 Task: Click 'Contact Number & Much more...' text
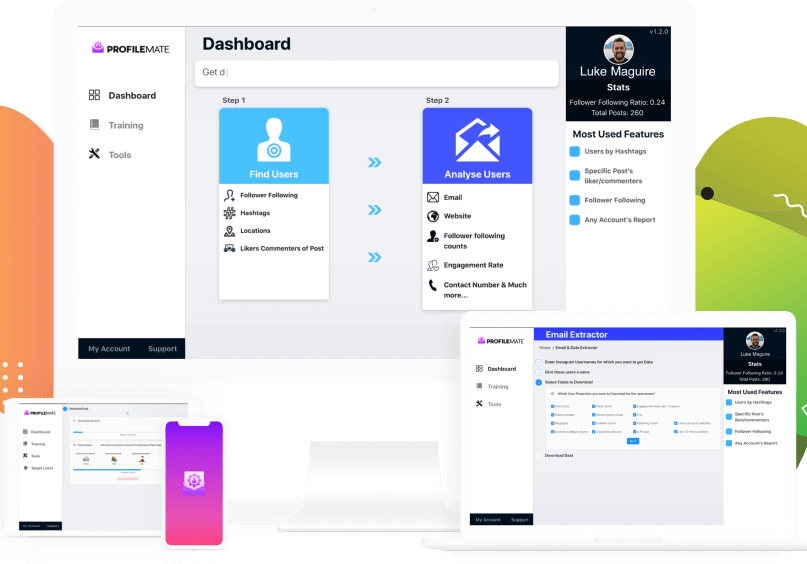click(x=485, y=290)
